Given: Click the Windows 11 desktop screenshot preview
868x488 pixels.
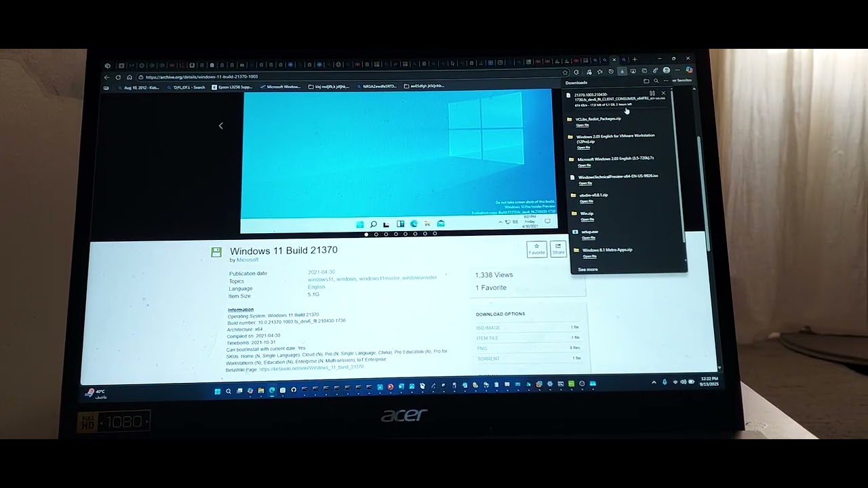Looking at the screenshot, I should 399,160.
